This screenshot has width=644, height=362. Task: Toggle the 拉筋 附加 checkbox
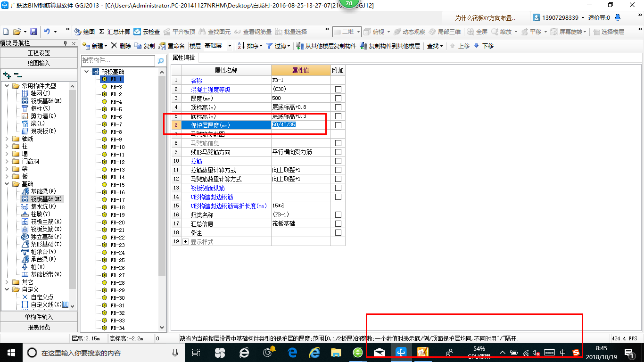pos(338,161)
